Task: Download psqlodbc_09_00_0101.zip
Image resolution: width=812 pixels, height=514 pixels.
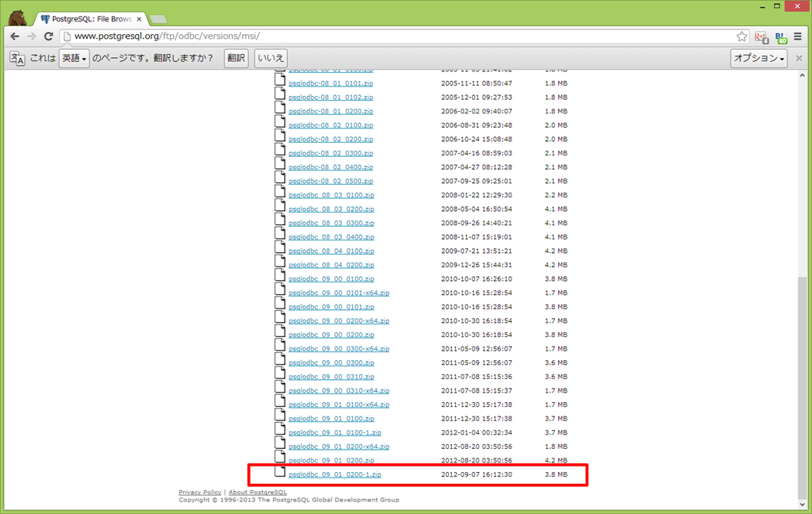Action: 331,307
